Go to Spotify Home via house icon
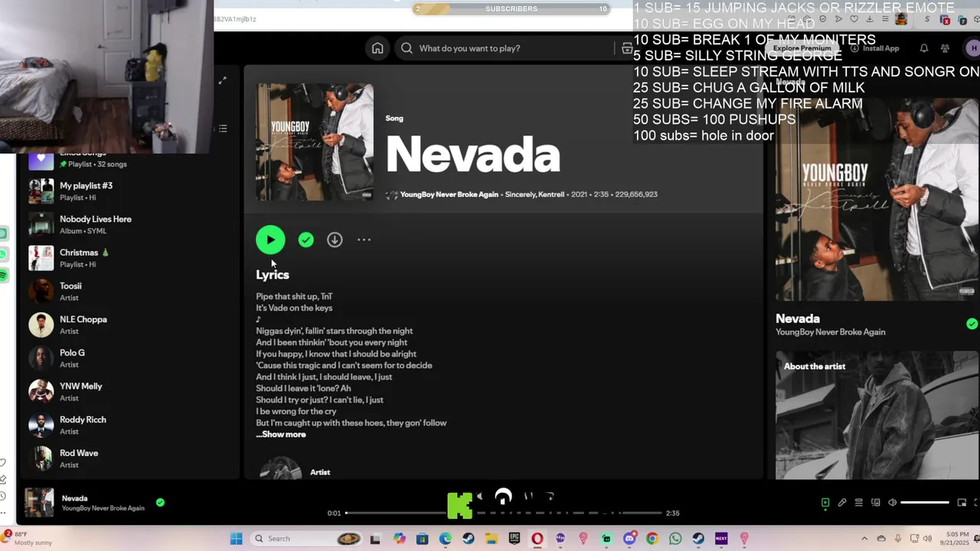This screenshot has width=980, height=551. coord(377,48)
